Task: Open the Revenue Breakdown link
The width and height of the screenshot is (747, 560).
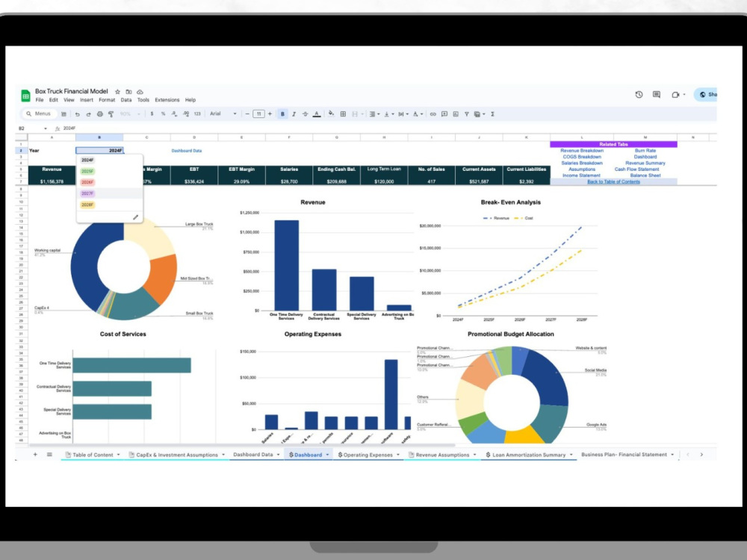Action: pyautogui.click(x=582, y=151)
